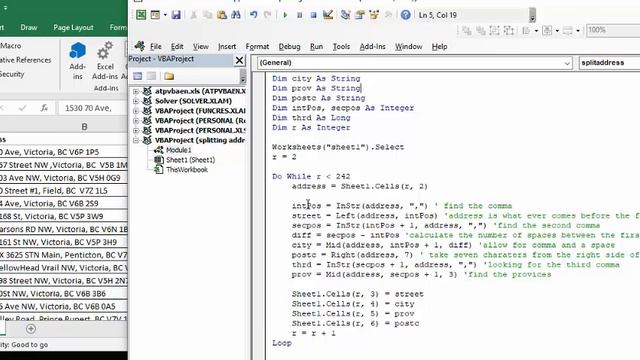Save the VBA project with the disk icon
Viewport: 640px width, 360px height.
click(176, 15)
